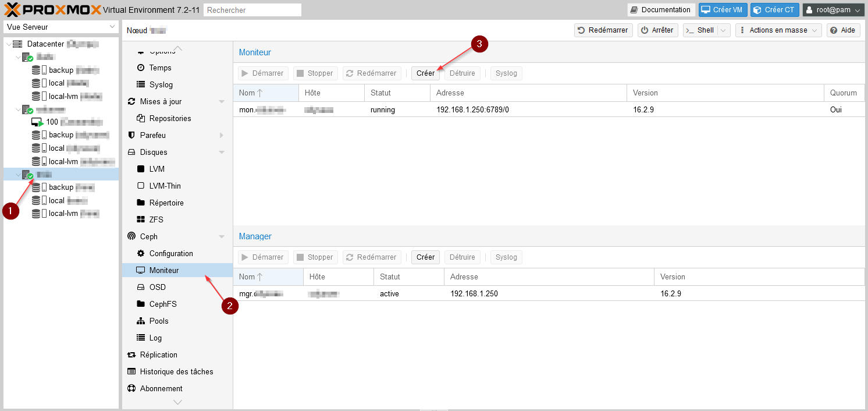Select the running VM 100 icon
This screenshot has height=411, width=868.
[37, 122]
